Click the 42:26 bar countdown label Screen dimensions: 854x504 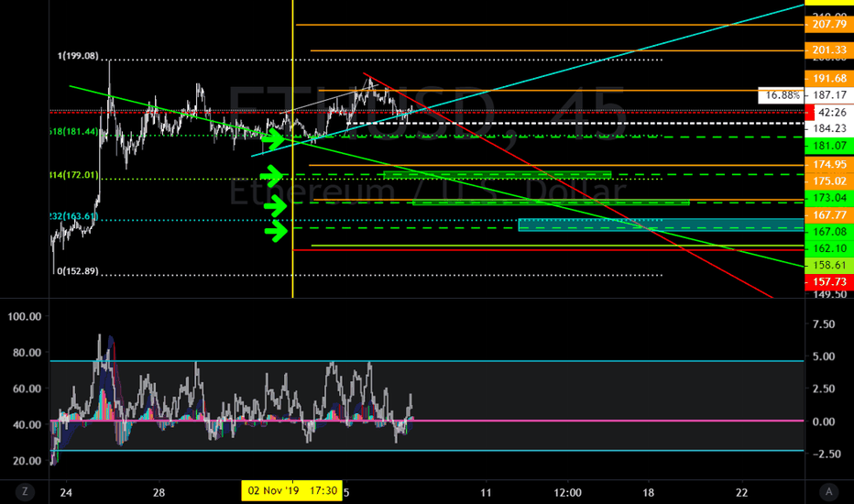832,112
